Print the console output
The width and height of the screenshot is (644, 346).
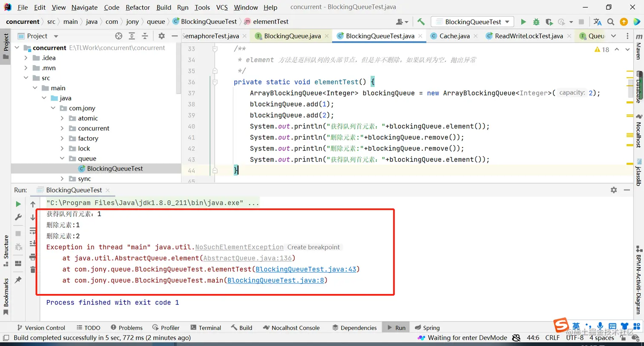(x=33, y=257)
